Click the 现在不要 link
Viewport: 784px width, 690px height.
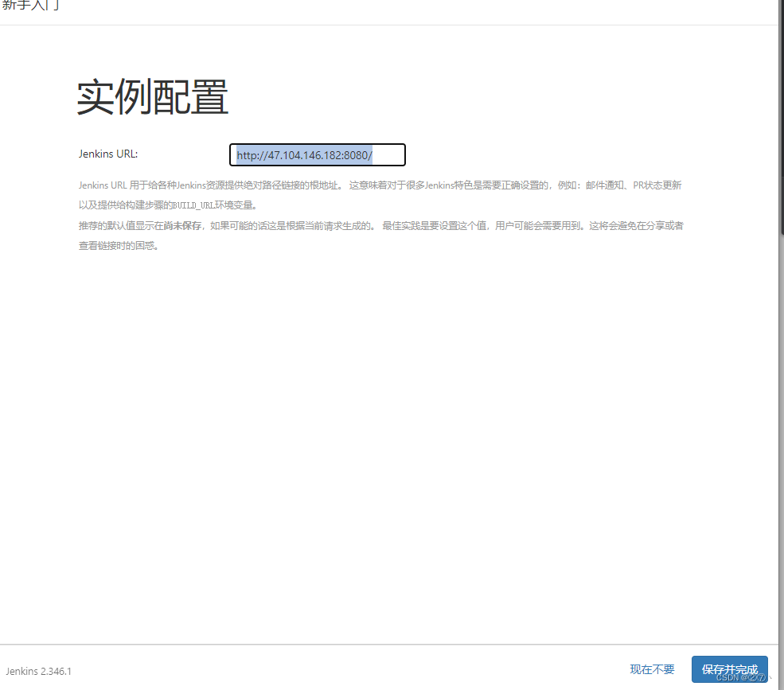(651, 669)
